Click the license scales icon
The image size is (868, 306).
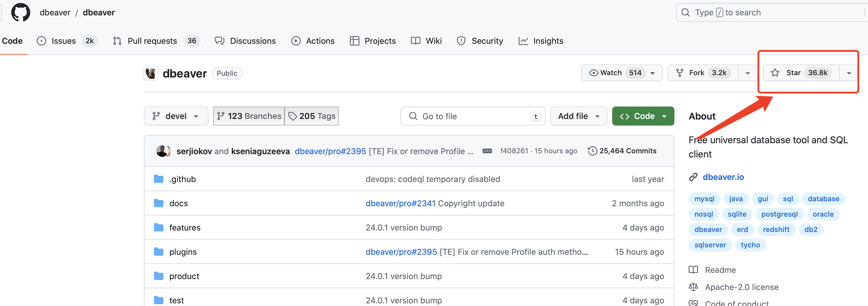693,287
